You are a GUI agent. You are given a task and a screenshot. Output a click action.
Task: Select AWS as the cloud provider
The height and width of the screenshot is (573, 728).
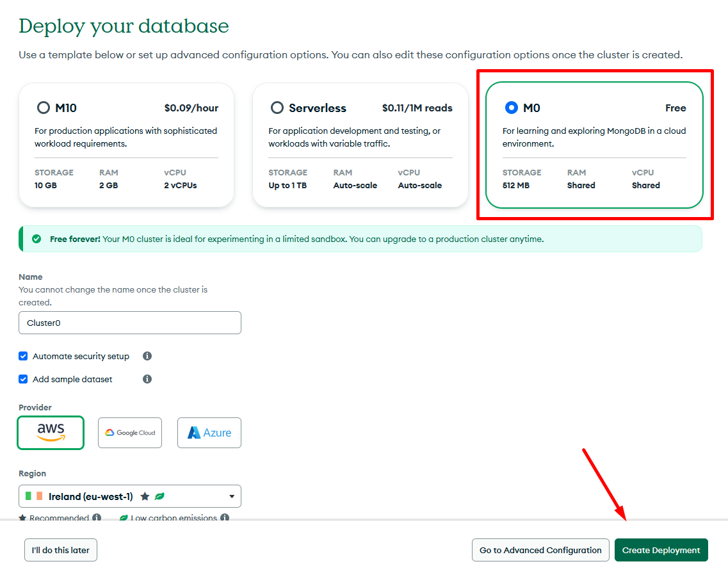(51, 433)
